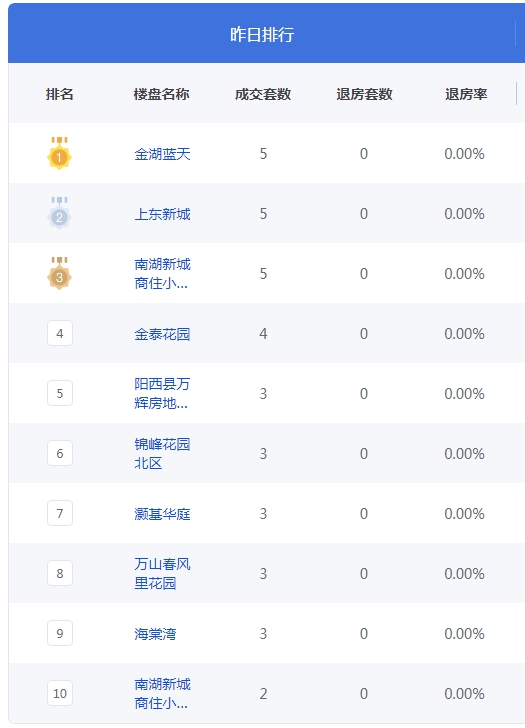The width and height of the screenshot is (525, 728).
Task: Open the 金泰花园 property link
Action: tap(162, 334)
